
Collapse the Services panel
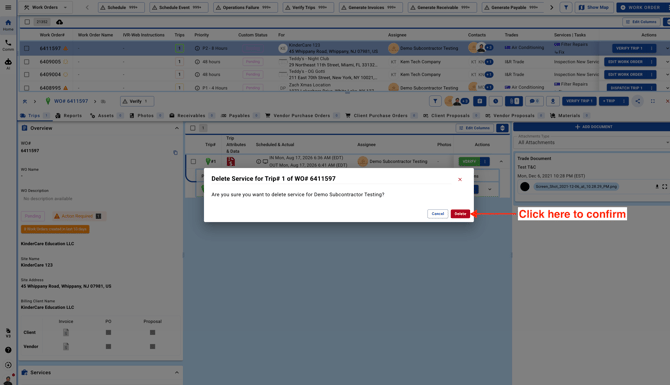tap(176, 373)
